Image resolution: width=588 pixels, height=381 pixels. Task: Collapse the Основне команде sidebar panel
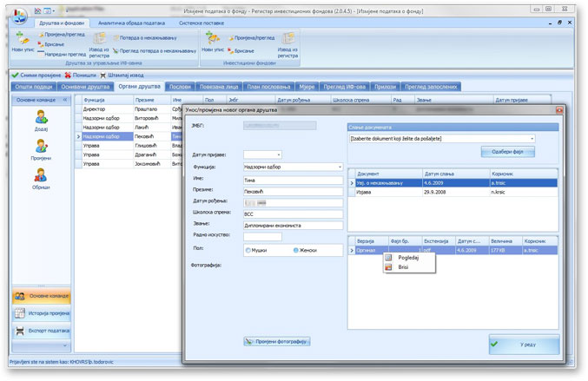pyautogui.click(x=65, y=100)
